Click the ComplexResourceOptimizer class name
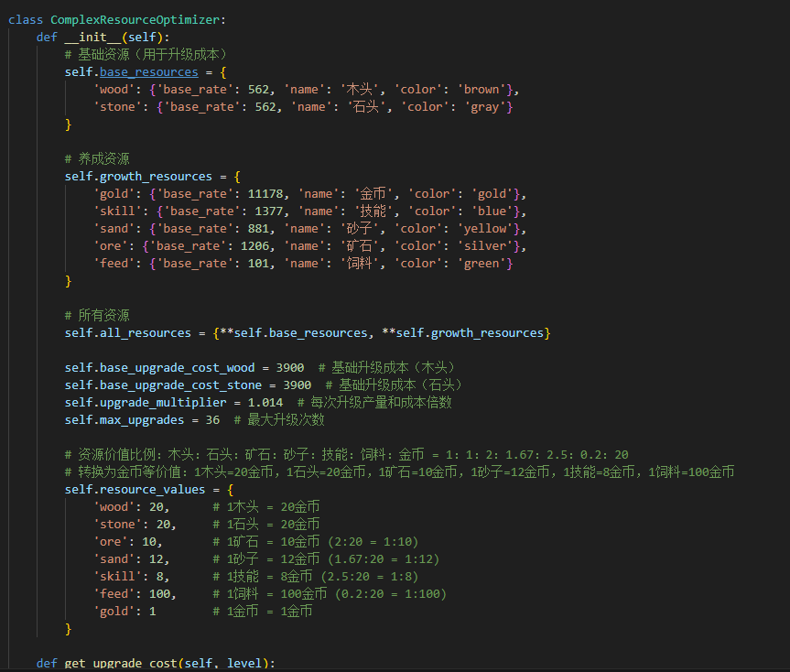The height and width of the screenshot is (672, 790). [135, 19]
